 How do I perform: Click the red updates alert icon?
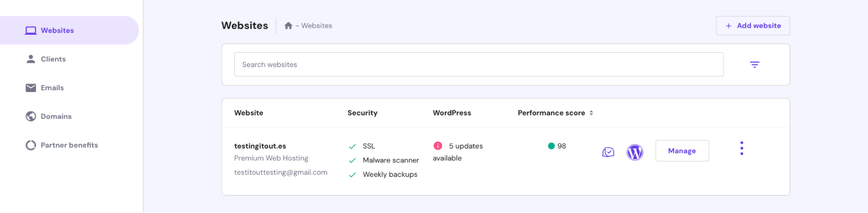(x=438, y=146)
